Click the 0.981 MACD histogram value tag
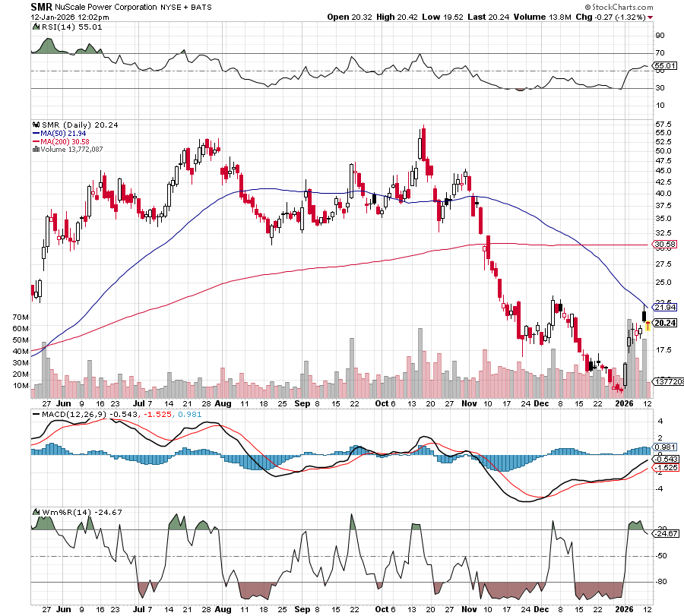Image resolution: width=684 pixels, height=616 pixels. click(x=665, y=447)
